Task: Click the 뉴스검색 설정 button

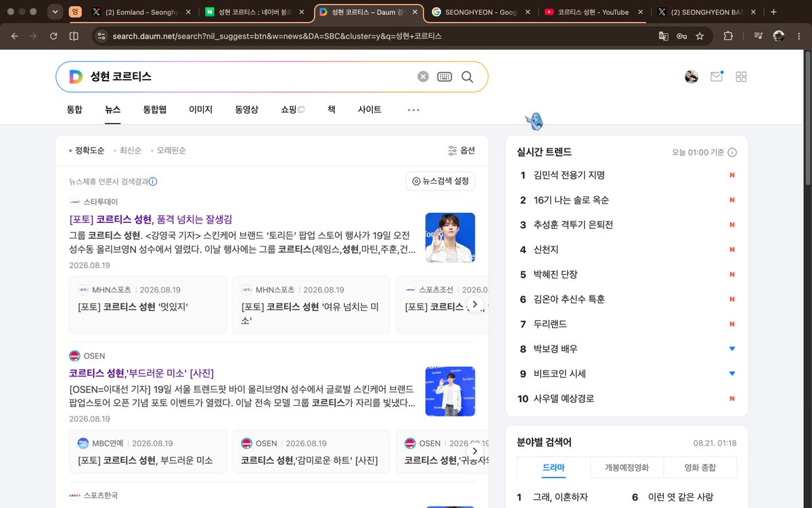Action: pos(441,182)
